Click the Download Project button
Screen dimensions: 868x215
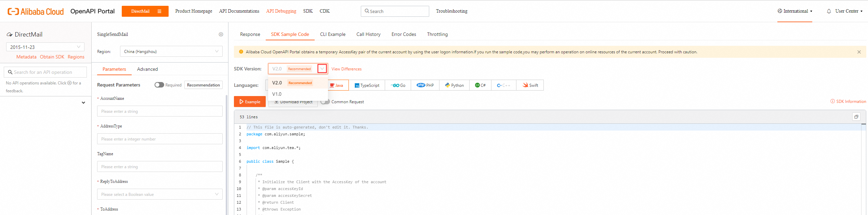coord(293,102)
